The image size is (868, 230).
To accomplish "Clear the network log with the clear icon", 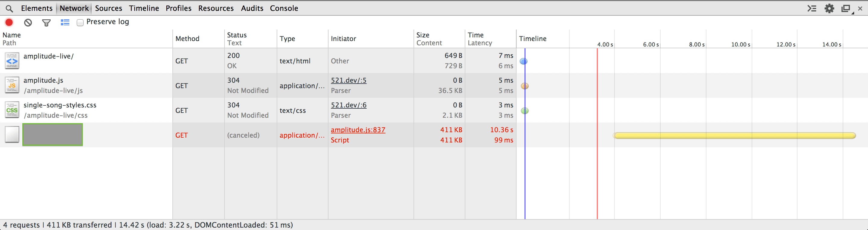I will (x=28, y=23).
